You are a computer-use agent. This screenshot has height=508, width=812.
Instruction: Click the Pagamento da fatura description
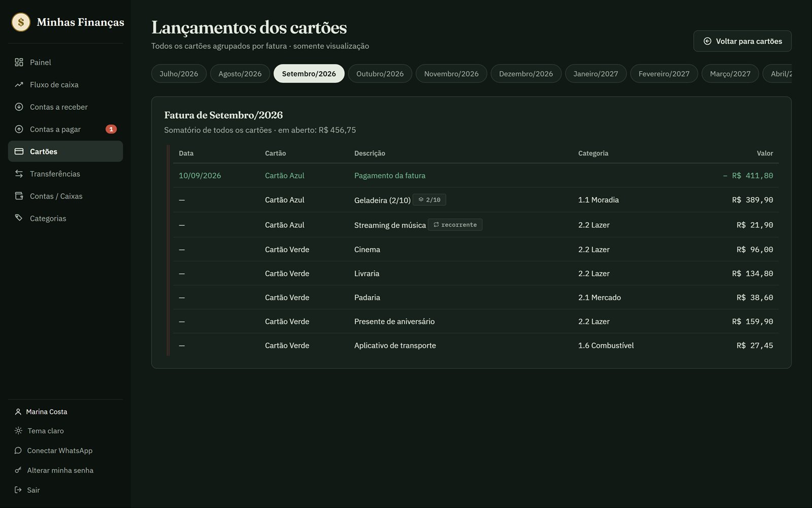390,175
